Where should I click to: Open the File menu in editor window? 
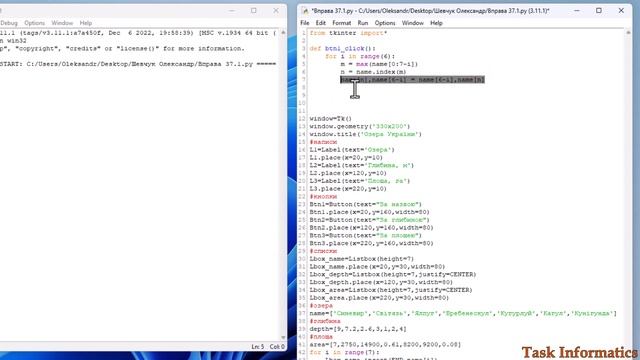pos(304,23)
